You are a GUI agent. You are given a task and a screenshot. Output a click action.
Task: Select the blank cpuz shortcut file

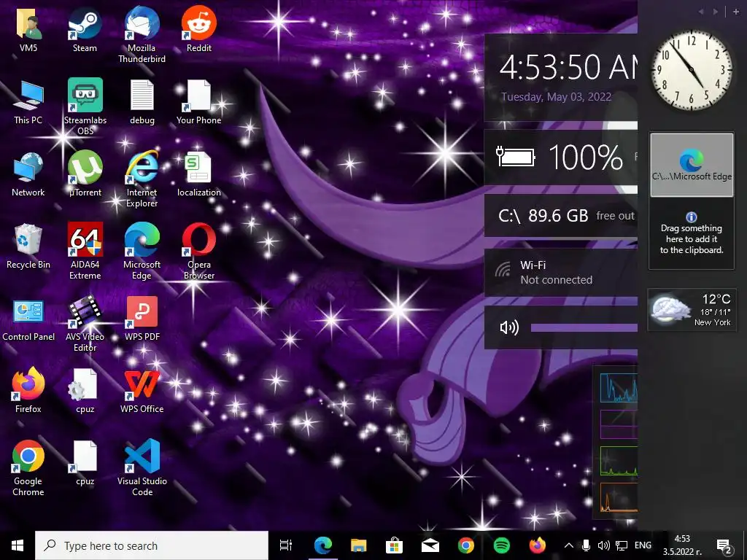click(x=85, y=463)
